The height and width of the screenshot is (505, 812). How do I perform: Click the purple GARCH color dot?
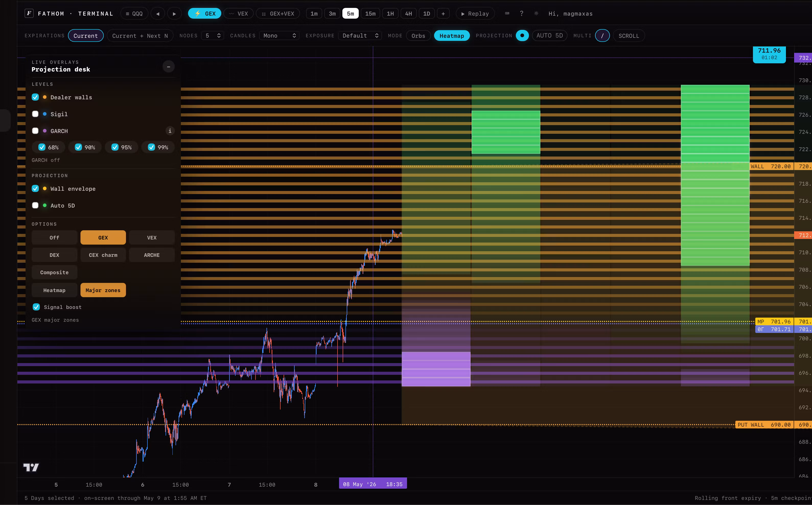[x=45, y=131]
